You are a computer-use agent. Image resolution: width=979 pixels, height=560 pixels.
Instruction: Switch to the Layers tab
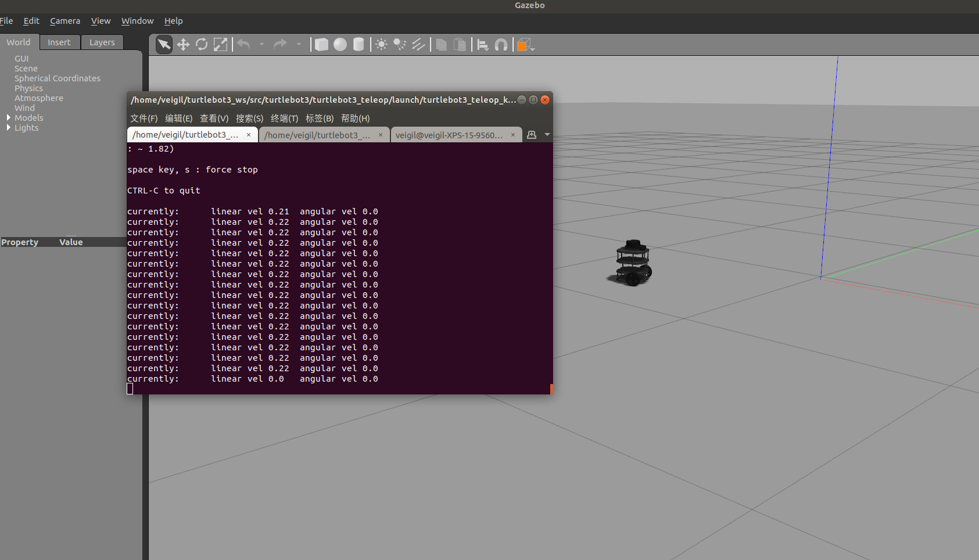(102, 42)
